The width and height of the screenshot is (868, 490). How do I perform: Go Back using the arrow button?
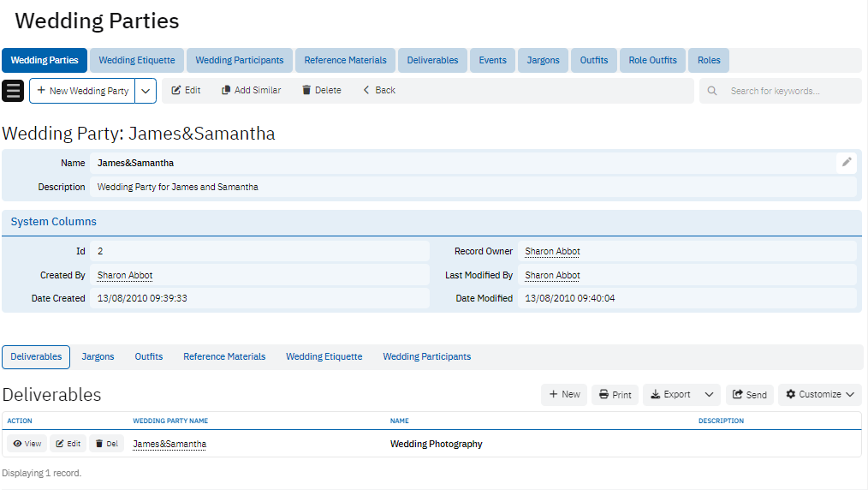378,90
